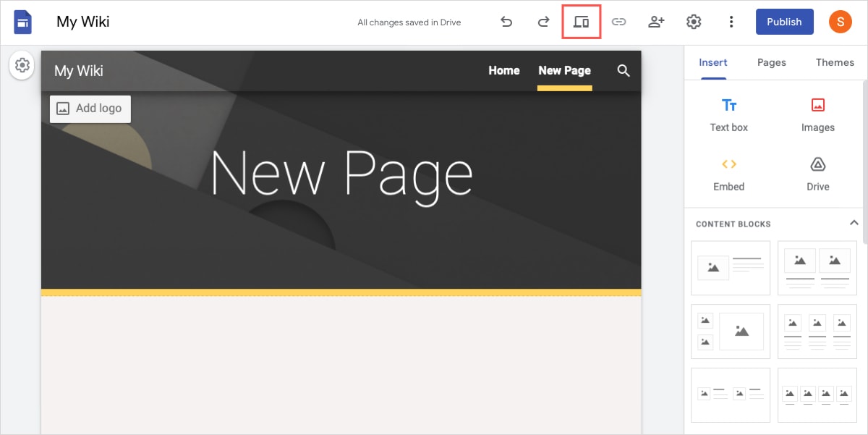
Task: Redo the last change
Action: (x=543, y=22)
